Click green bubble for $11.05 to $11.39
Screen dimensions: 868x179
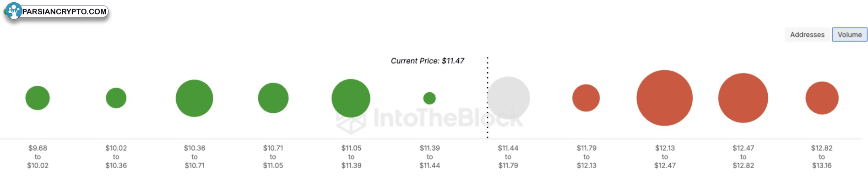[351, 98]
